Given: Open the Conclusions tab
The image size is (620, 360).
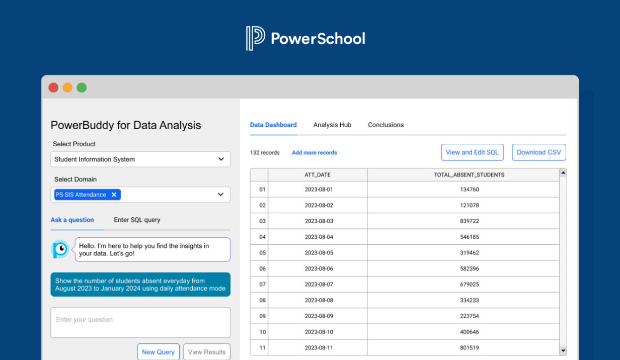Looking at the screenshot, I should point(386,125).
